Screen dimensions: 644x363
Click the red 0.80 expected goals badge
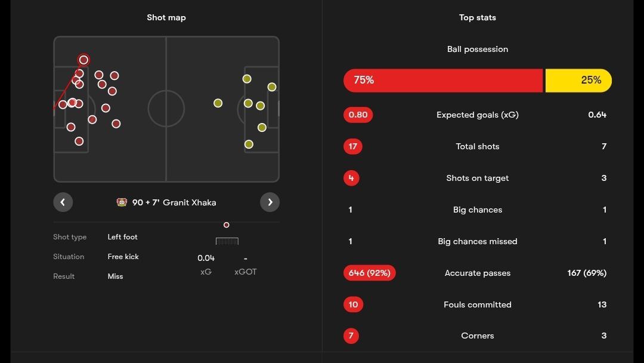pyautogui.click(x=358, y=115)
